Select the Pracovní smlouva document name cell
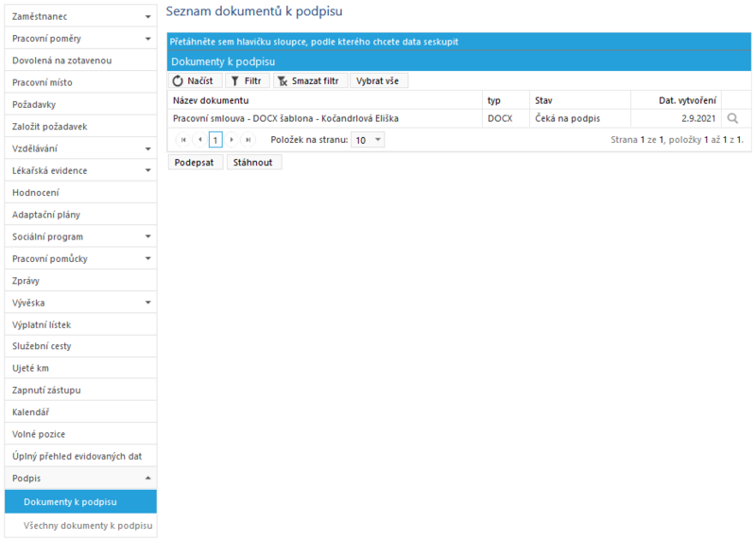The width and height of the screenshot is (756, 541). [x=324, y=118]
